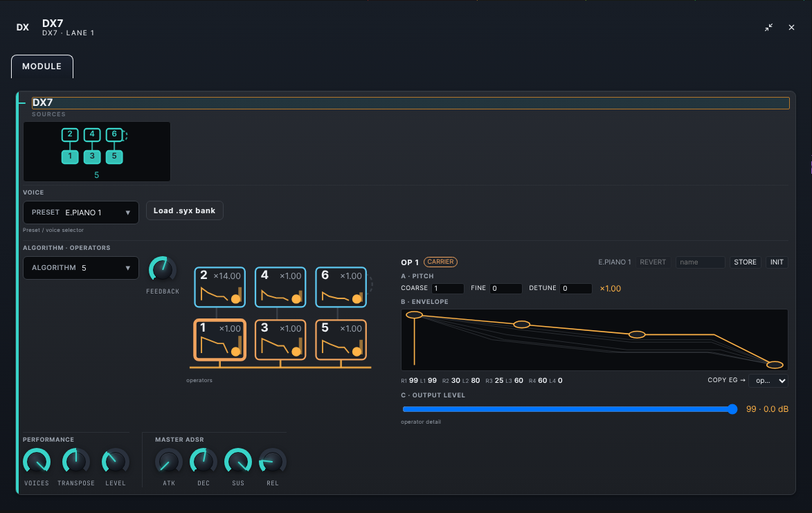The image size is (812, 513).
Task: Click the algorithm number 5 under the diagram
Action: (x=96, y=175)
